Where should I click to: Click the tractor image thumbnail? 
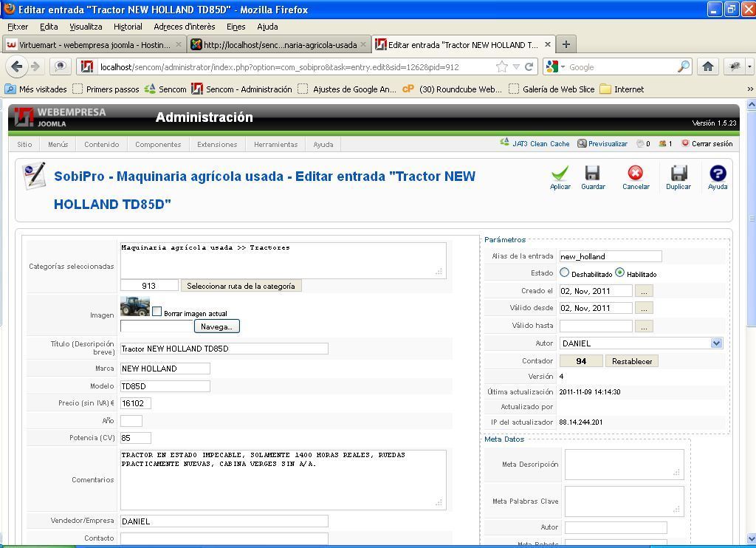[x=135, y=306]
